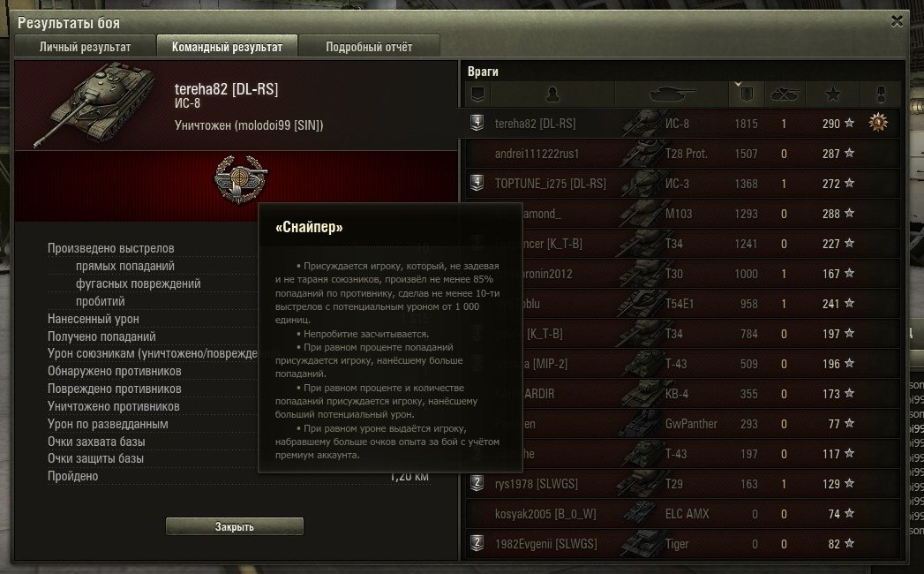This screenshot has height=574, width=924.
Task: Sort by platoon column icon
Action: [478, 94]
